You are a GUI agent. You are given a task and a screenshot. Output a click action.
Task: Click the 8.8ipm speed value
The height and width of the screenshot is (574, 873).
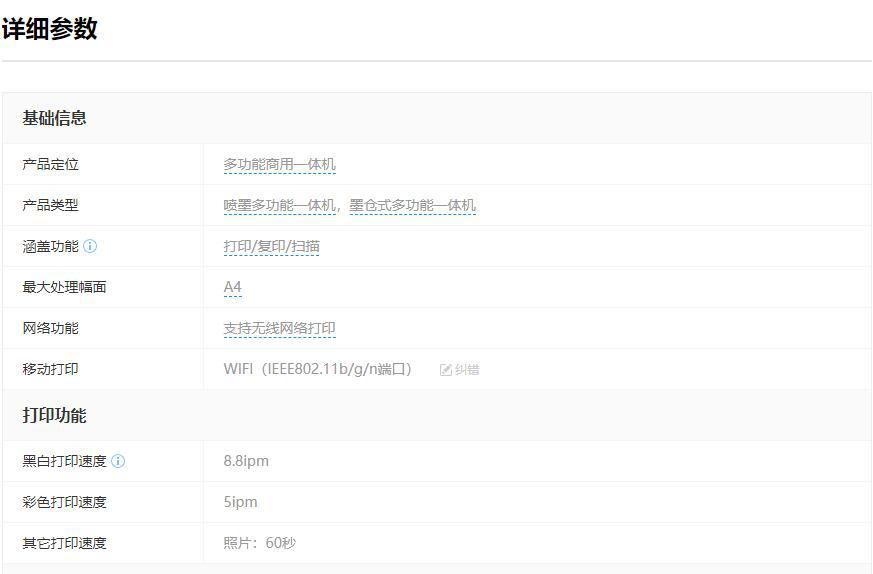pos(246,461)
